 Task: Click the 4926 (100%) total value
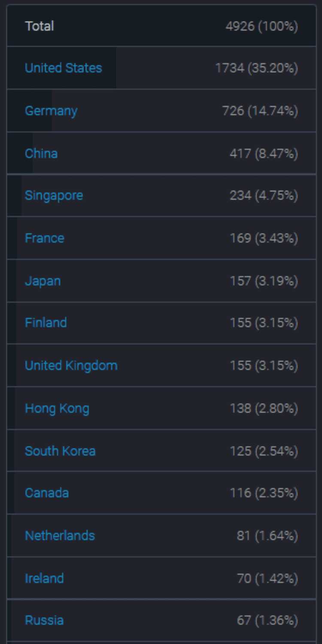pos(262,26)
